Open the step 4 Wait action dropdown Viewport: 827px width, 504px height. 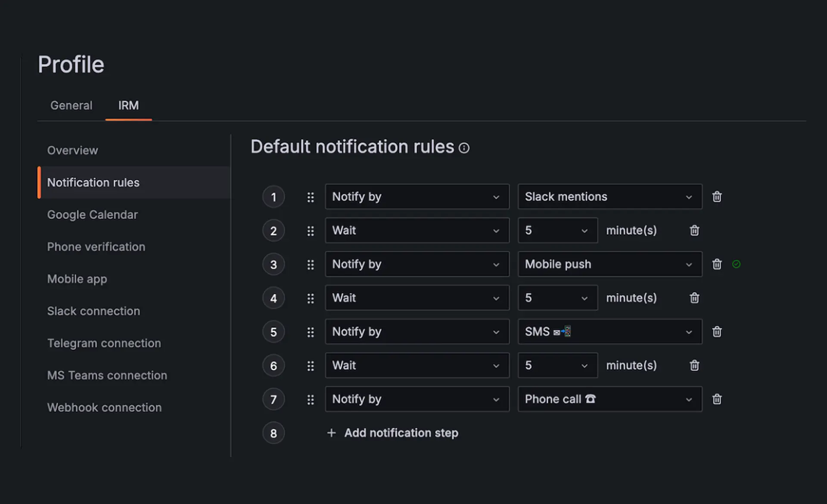[417, 298]
